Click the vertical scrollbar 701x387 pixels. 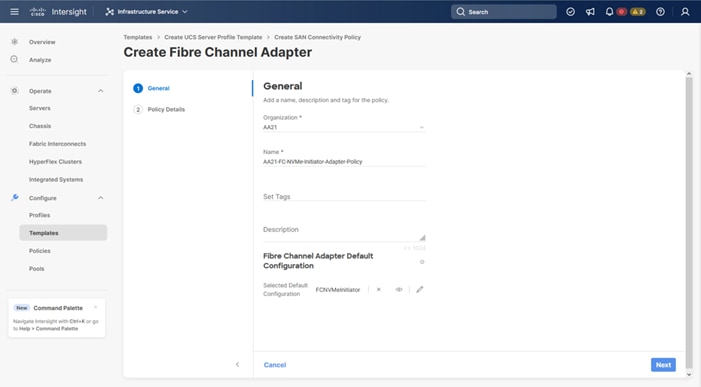coord(689,223)
